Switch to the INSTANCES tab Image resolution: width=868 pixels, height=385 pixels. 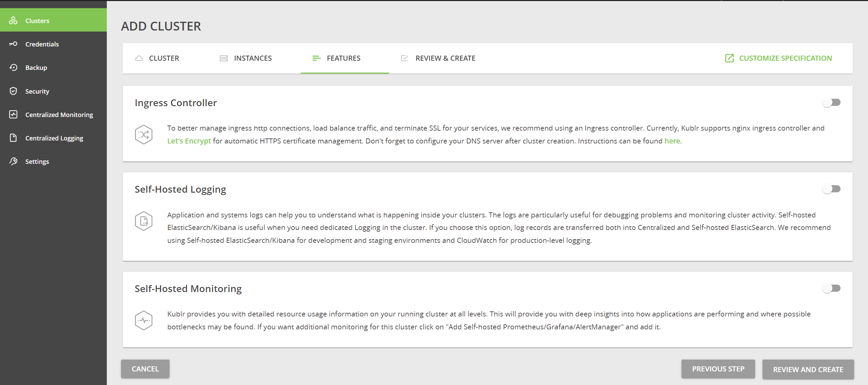pos(246,58)
